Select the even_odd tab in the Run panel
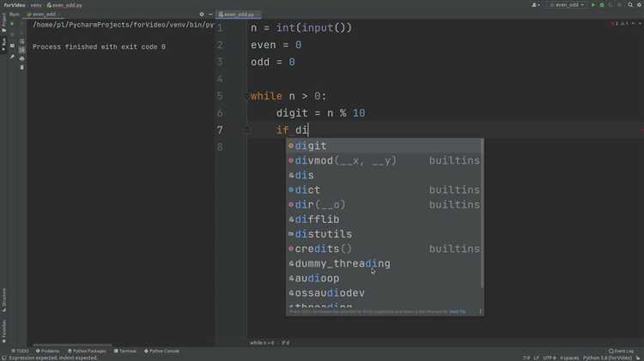Viewport: 644px width, 361px height. (42, 15)
